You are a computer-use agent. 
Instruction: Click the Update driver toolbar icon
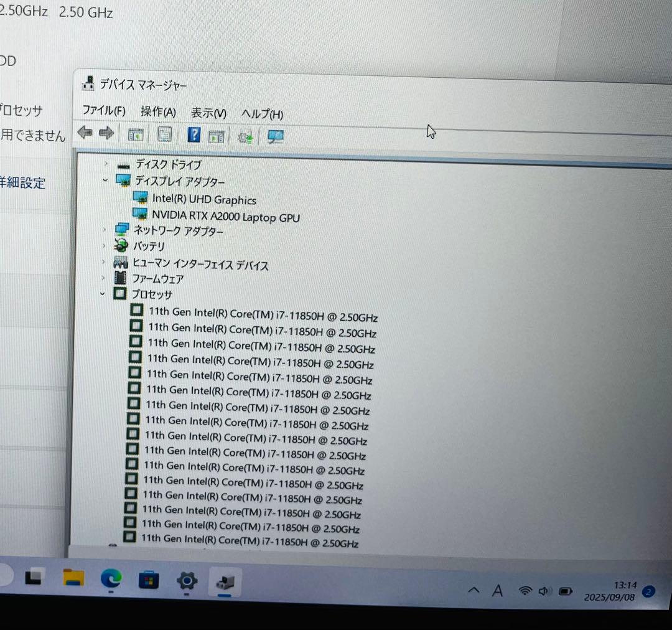coord(217,135)
